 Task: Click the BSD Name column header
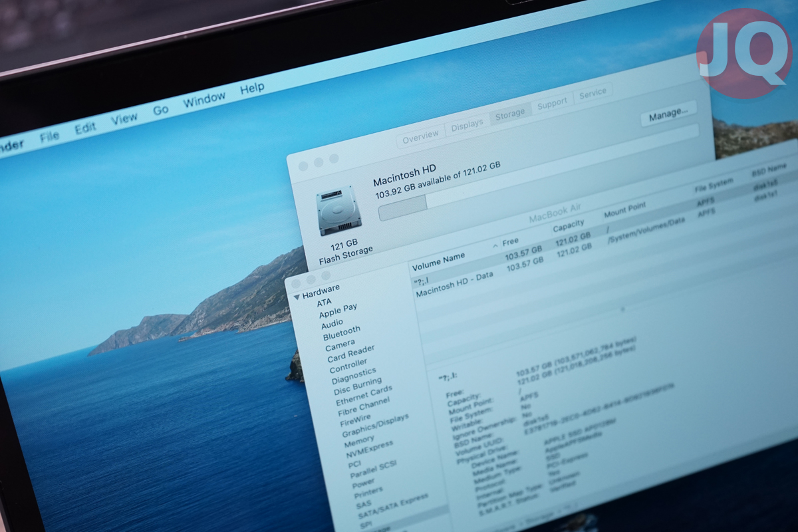(x=769, y=170)
